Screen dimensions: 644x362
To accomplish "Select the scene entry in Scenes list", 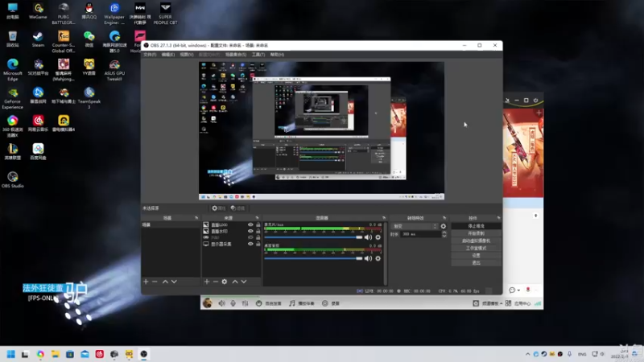I will coord(171,225).
